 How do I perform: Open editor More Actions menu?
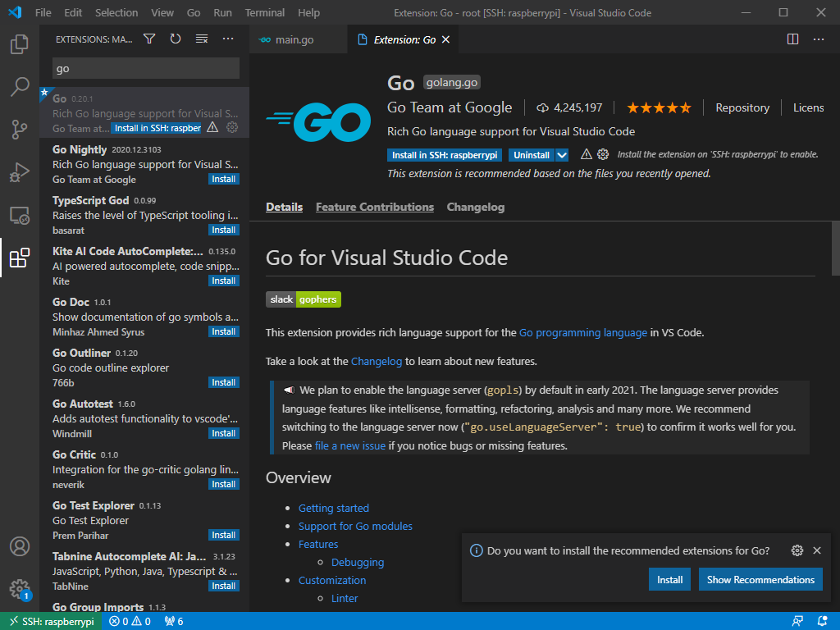(819, 39)
